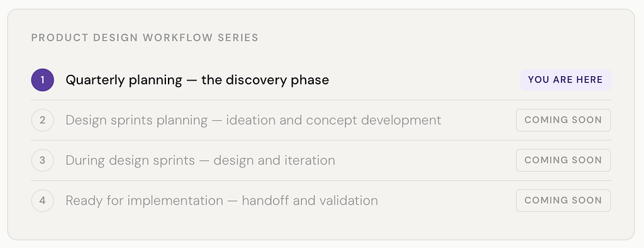Click blank space between Quarterly planning title and badge
Image resolution: width=644 pixels, height=248 pixels.
425,80
